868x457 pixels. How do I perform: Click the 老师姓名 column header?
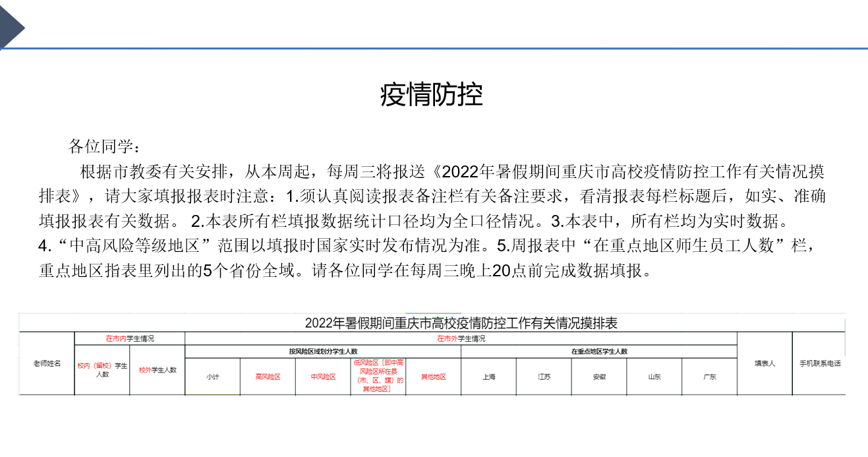pos(47,363)
